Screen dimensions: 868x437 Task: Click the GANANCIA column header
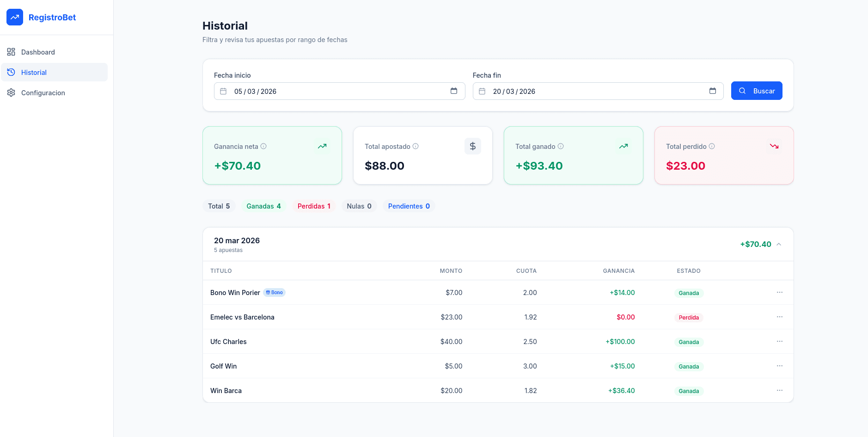click(x=619, y=271)
